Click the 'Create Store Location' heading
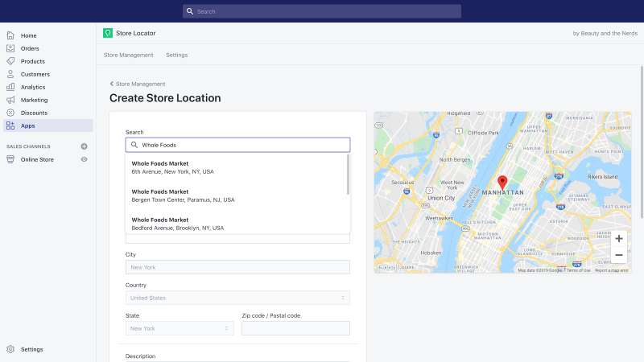This screenshot has width=644, height=362. pyautogui.click(x=165, y=98)
